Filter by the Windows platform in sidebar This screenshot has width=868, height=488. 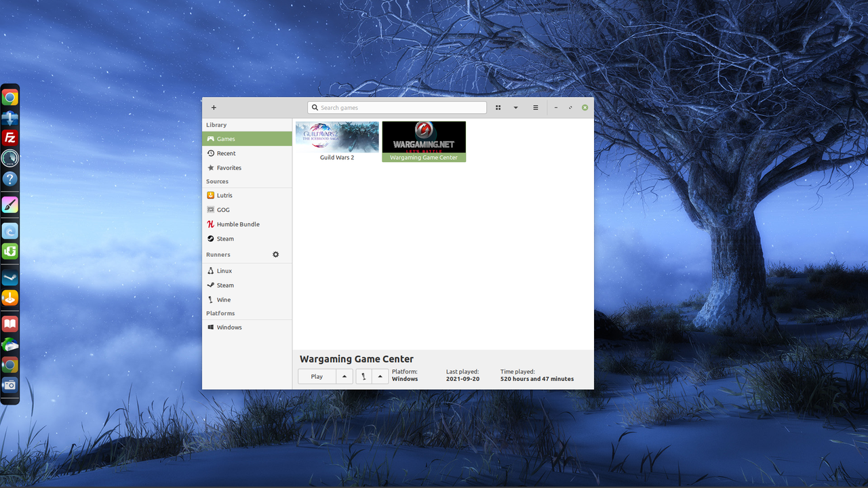[247, 327]
